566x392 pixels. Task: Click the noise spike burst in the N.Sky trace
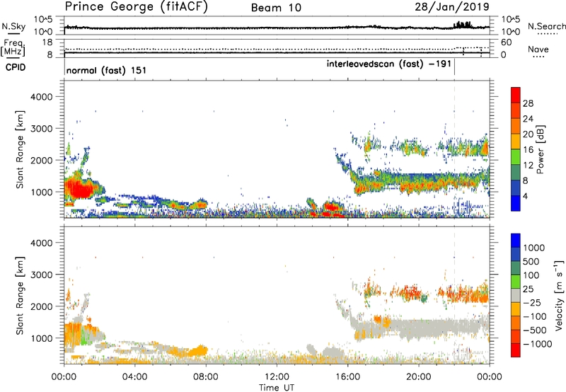[463, 25]
